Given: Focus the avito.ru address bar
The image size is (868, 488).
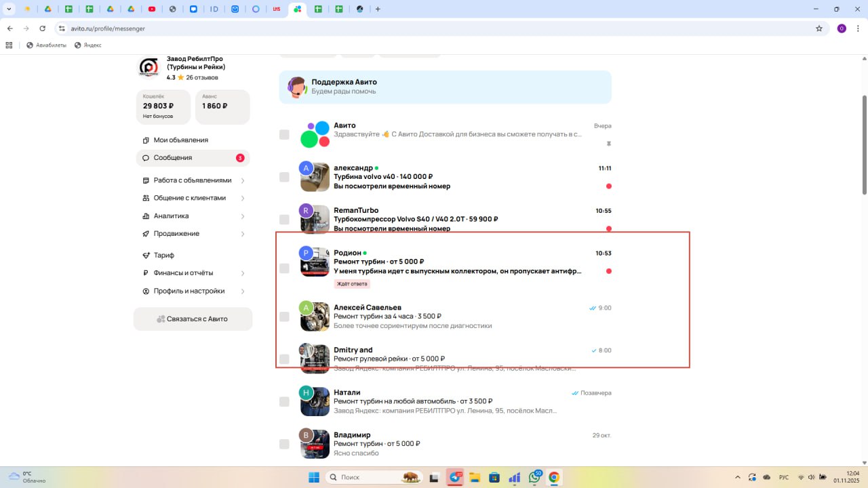Looking at the screenshot, I should click(434, 28).
